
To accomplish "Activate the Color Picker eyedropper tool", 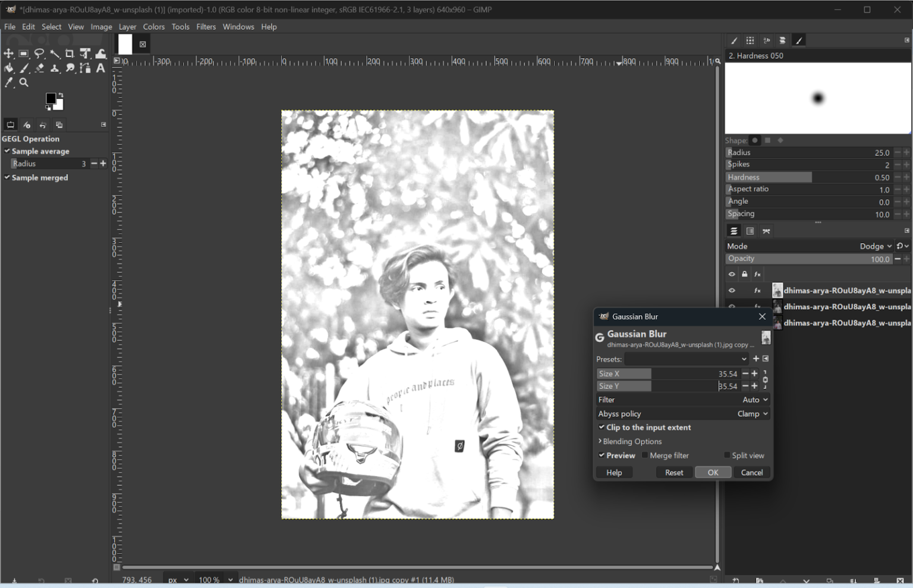I will [9, 83].
